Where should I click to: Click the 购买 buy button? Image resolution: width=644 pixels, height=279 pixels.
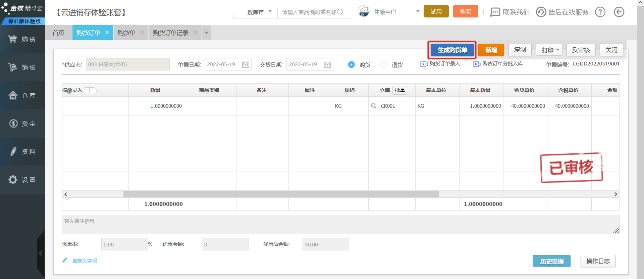click(466, 12)
